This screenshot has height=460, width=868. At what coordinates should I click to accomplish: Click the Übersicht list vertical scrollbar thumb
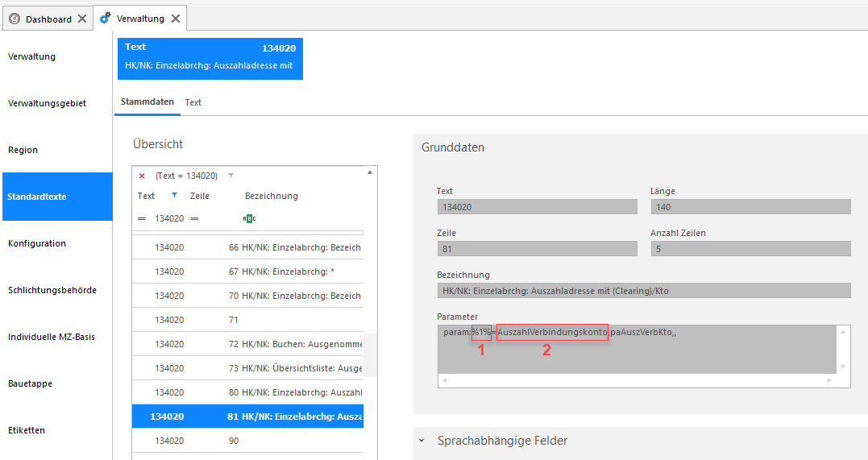(x=370, y=354)
